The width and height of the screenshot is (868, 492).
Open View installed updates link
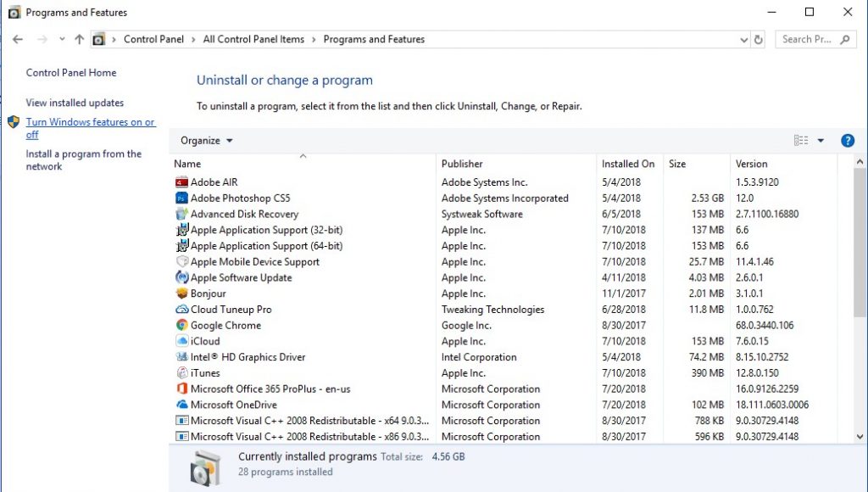coord(75,103)
